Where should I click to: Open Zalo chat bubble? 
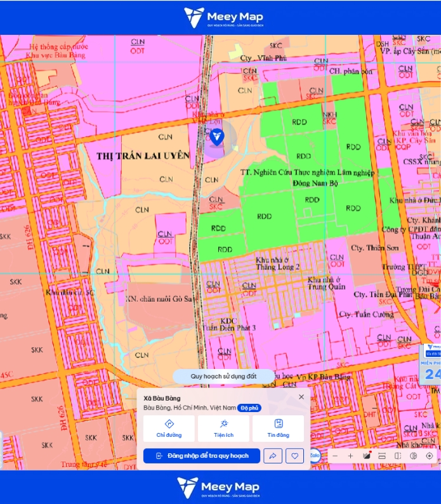coord(315,455)
